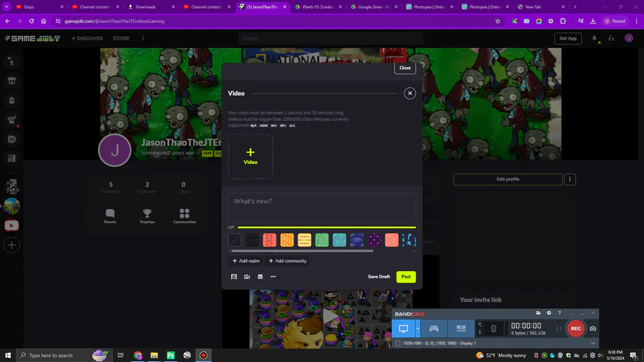
Task: Expand Bandicam panel chevron at bottom right
Action: click(592, 343)
